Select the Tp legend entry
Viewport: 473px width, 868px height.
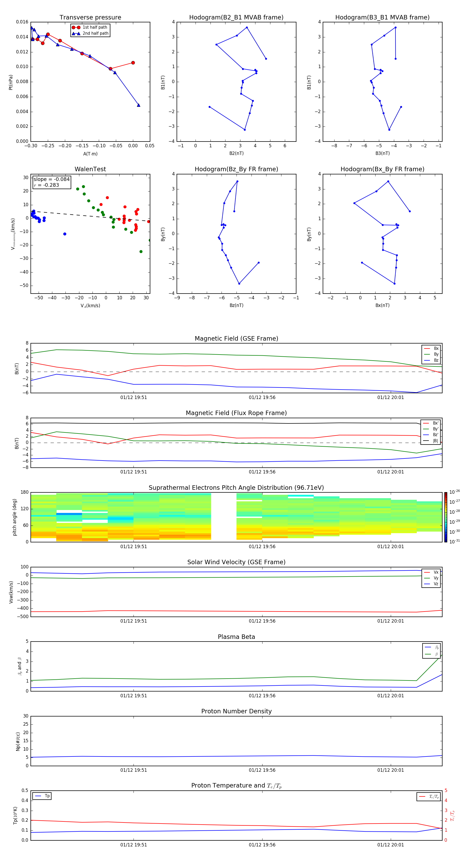coord(42,796)
